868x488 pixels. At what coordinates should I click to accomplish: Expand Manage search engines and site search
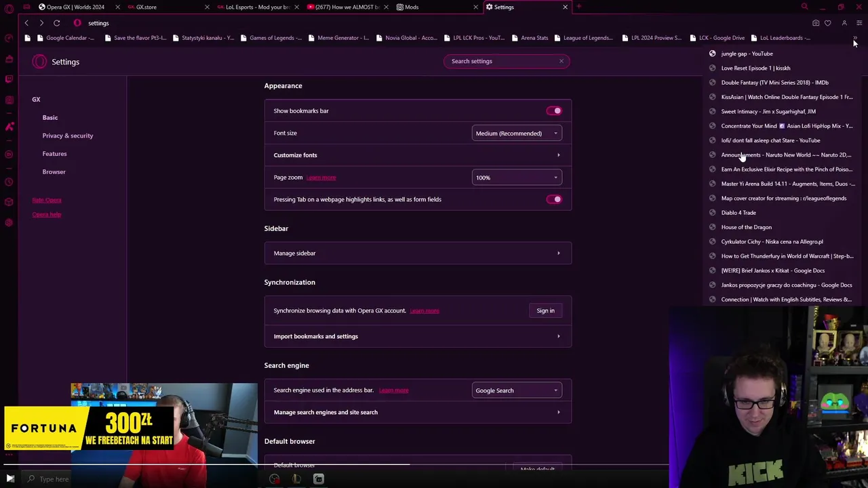tap(418, 412)
